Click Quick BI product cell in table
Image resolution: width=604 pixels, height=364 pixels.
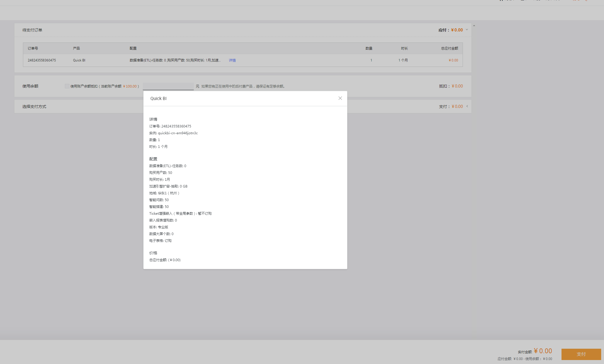[79, 60]
